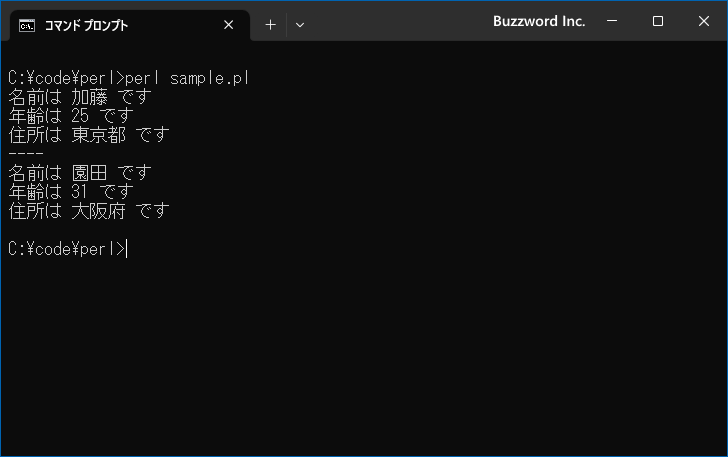Maximize the terminal window
This screenshot has height=457, width=728.
click(x=657, y=21)
